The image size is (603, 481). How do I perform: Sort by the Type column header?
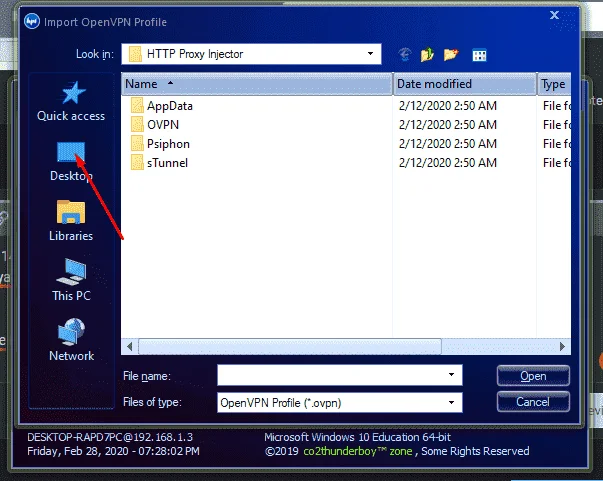click(554, 84)
